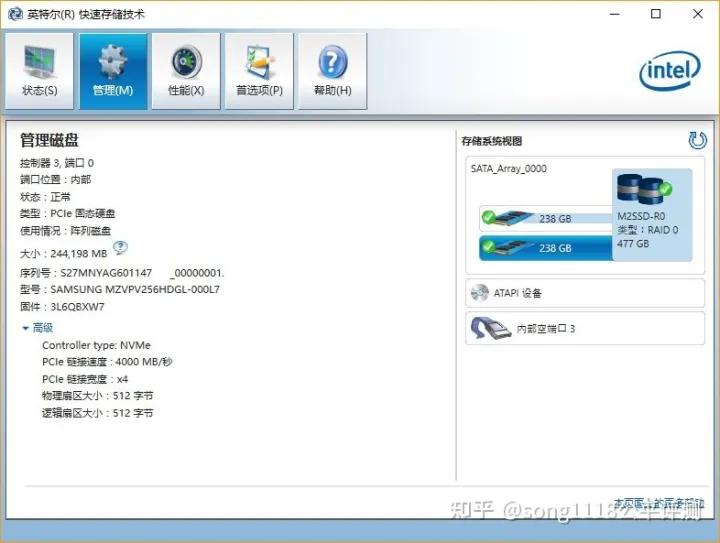720x543 pixels.
Task: Click firmware 3L6QBXW7 text
Action: coord(77,307)
